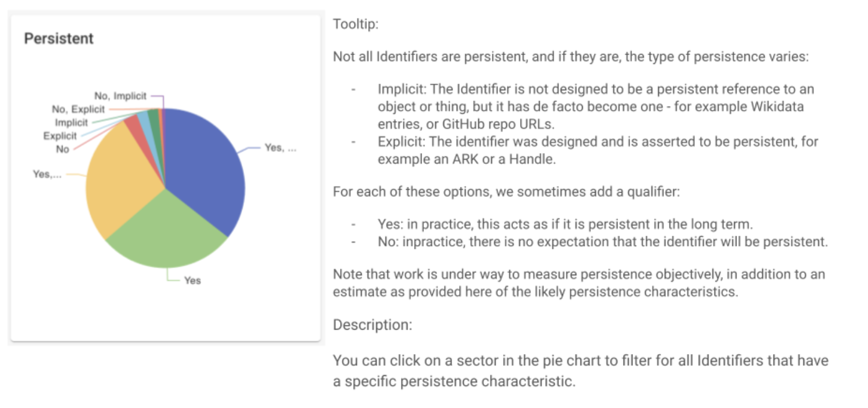
Task: Click the 'No' label beside the pie
Action: (63, 149)
